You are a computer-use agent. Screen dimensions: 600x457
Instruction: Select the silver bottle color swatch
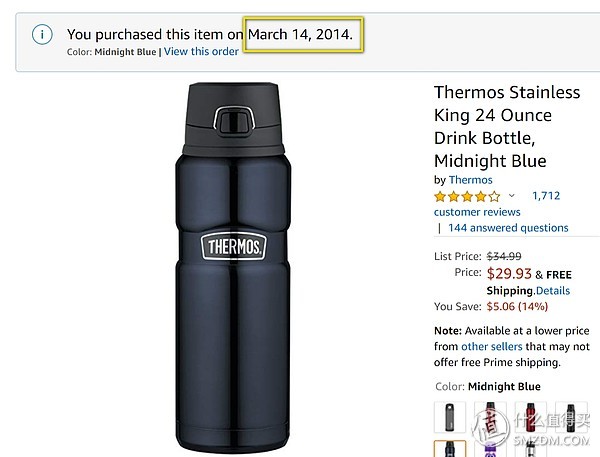tap(532, 449)
